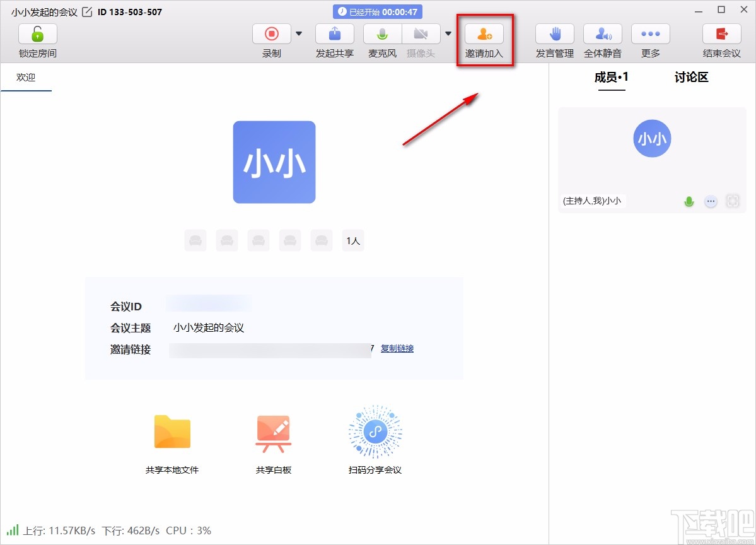Start recording with the 录制 icon
Viewport: 756px width, 545px height.
(271, 33)
